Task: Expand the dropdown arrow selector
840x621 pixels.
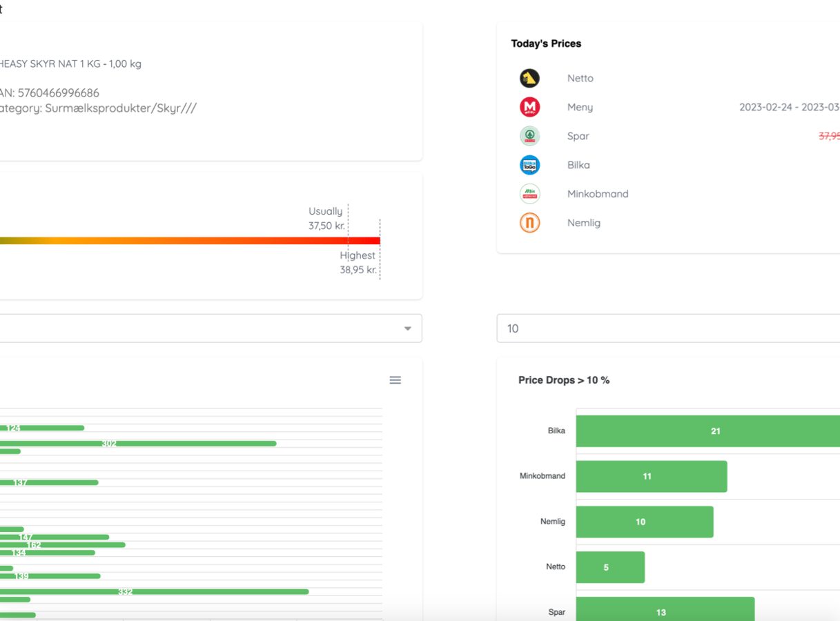Action: point(407,328)
